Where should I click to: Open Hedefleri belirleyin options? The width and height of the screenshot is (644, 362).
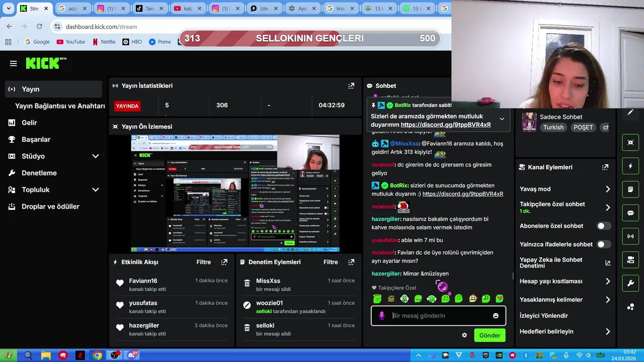coord(608,332)
